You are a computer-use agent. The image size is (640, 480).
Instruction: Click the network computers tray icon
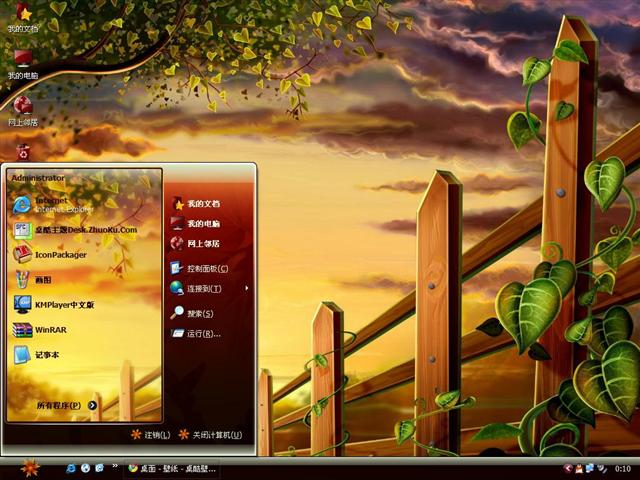tap(590, 468)
